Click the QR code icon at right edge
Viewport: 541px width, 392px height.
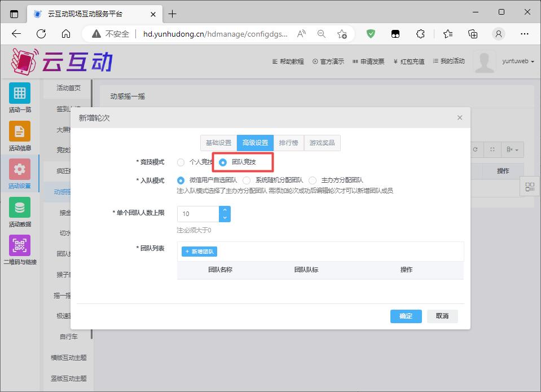click(529, 187)
